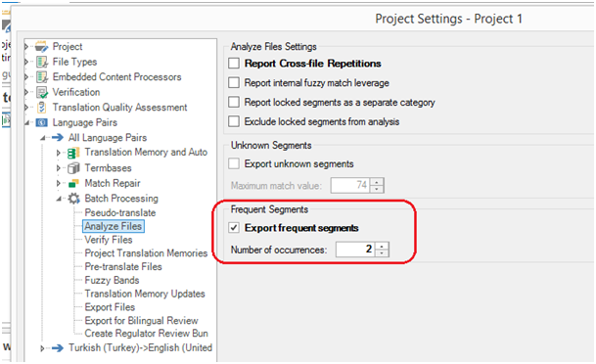The width and height of the screenshot is (596, 364).
Task: Select Pseudo-translate in the tree
Action: click(x=120, y=212)
